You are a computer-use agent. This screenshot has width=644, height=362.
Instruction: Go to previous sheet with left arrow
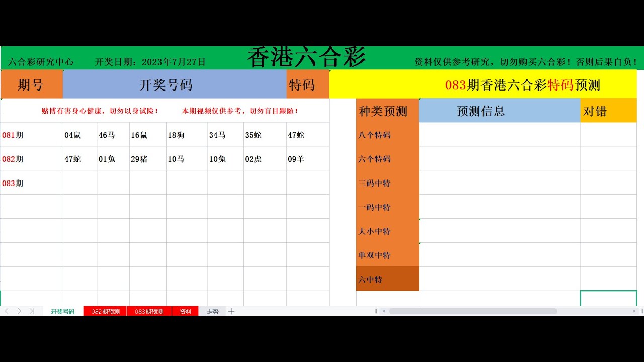[7, 311]
